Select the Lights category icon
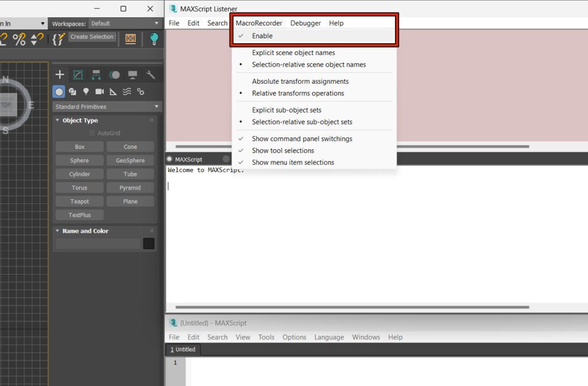 coord(86,91)
